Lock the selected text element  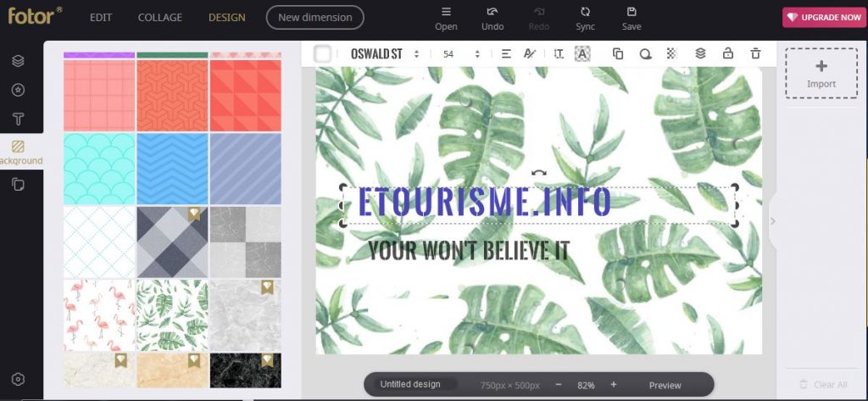(728, 53)
